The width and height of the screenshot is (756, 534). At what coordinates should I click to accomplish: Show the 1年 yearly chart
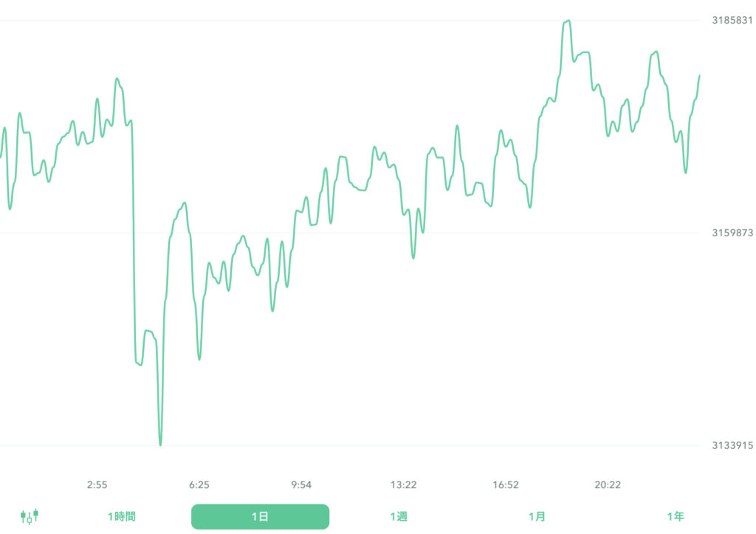pyautogui.click(x=676, y=516)
